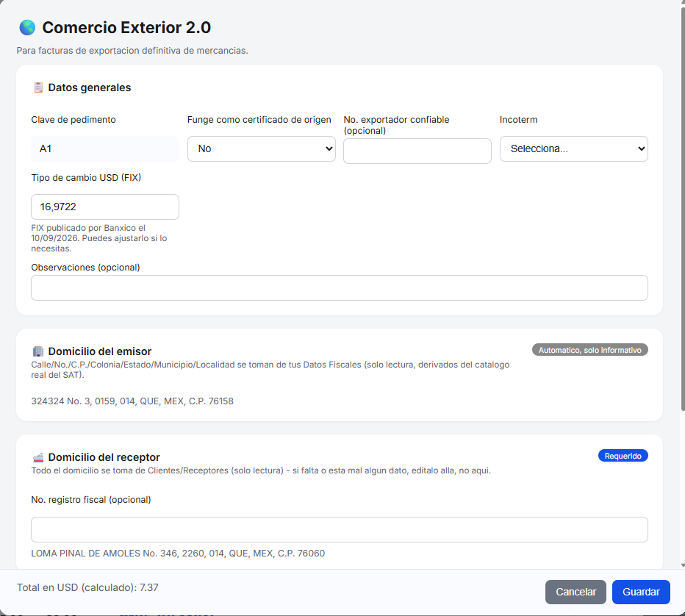Click the Para facturas de exportacion subtitle
Viewport: 685px width, 616px height.
tap(132, 51)
